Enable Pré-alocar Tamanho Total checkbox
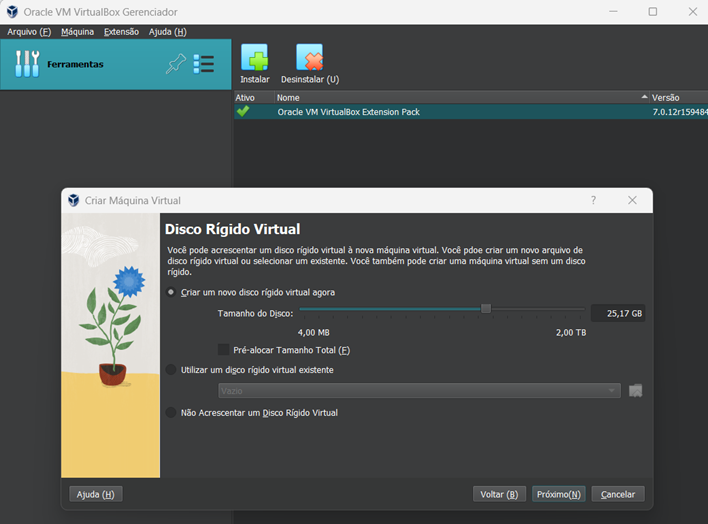Viewport: 708px width, 524px height. coord(224,350)
